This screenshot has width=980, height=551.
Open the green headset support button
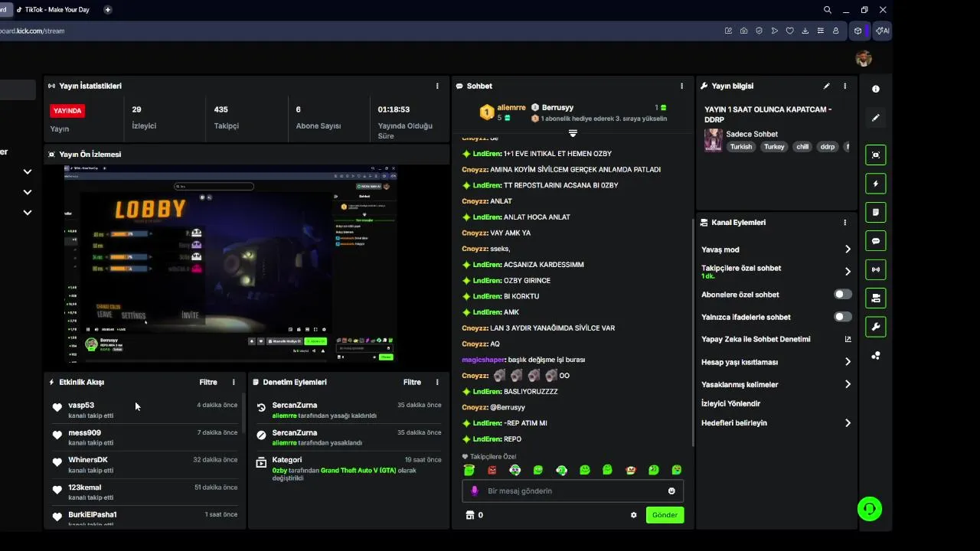pyautogui.click(x=870, y=508)
